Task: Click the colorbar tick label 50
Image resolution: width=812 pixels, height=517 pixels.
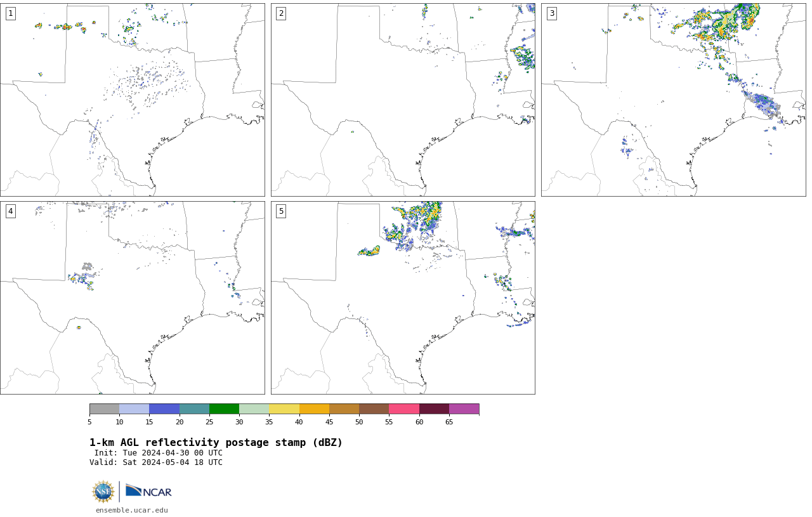Action: pyautogui.click(x=359, y=422)
